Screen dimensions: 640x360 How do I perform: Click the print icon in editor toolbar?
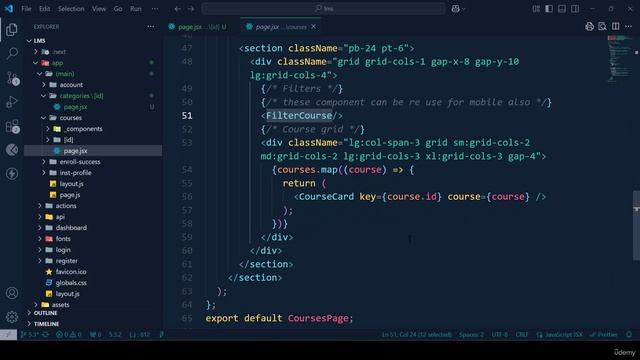(x=589, y=27)
